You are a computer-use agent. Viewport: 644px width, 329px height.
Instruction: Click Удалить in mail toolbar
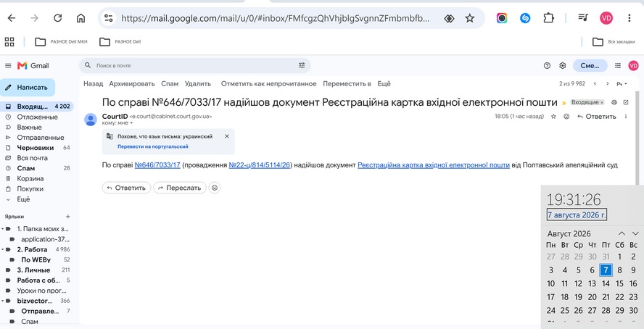197,83
